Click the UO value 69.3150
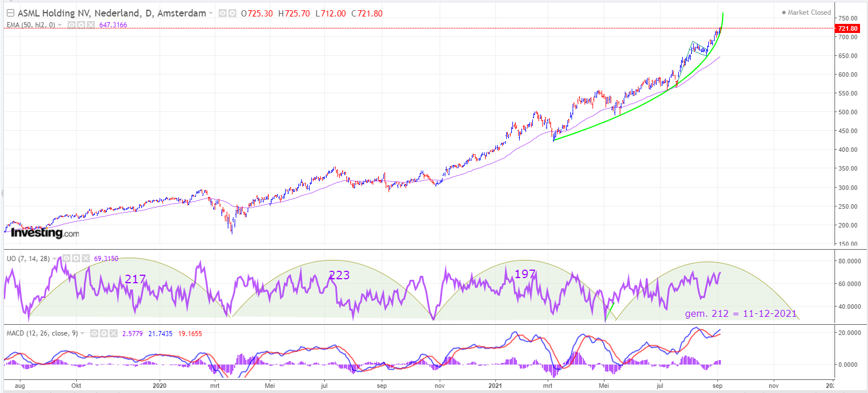The image size is (868, 393). (106, 258)
